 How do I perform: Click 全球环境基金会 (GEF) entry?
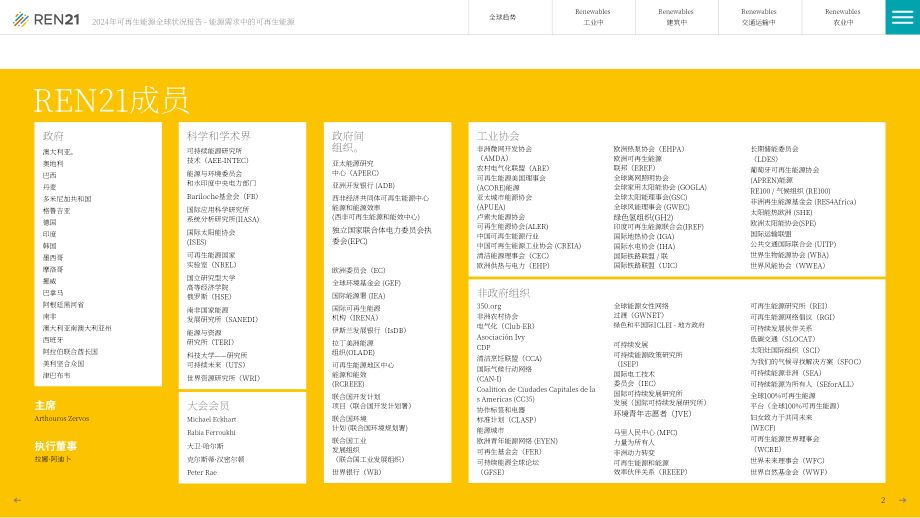tap(366, 283)
